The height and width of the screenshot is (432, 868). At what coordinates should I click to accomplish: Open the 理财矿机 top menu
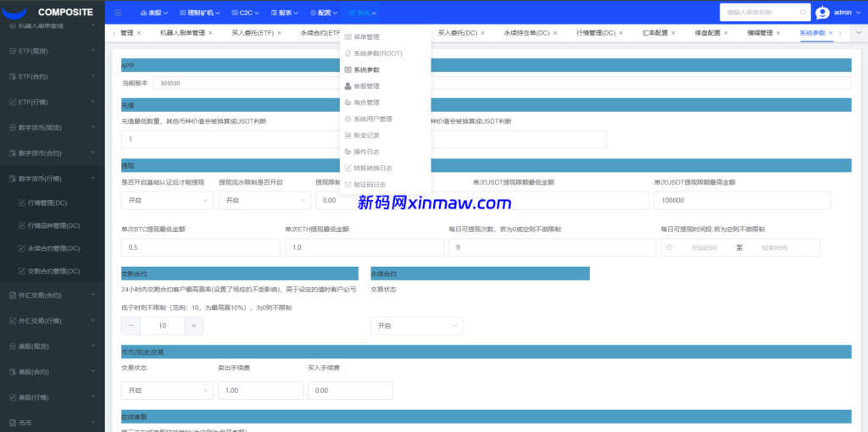point(200,13)
